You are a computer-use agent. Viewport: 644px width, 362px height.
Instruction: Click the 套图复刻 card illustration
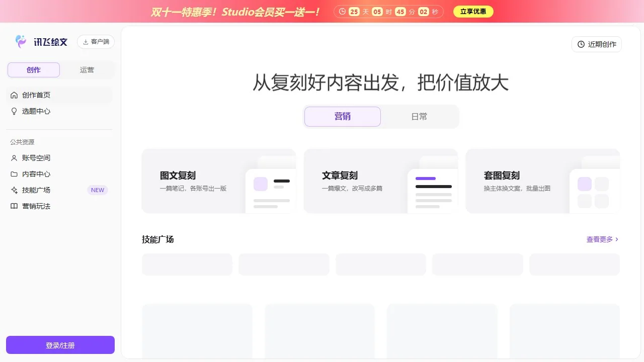tap(595, 185)
